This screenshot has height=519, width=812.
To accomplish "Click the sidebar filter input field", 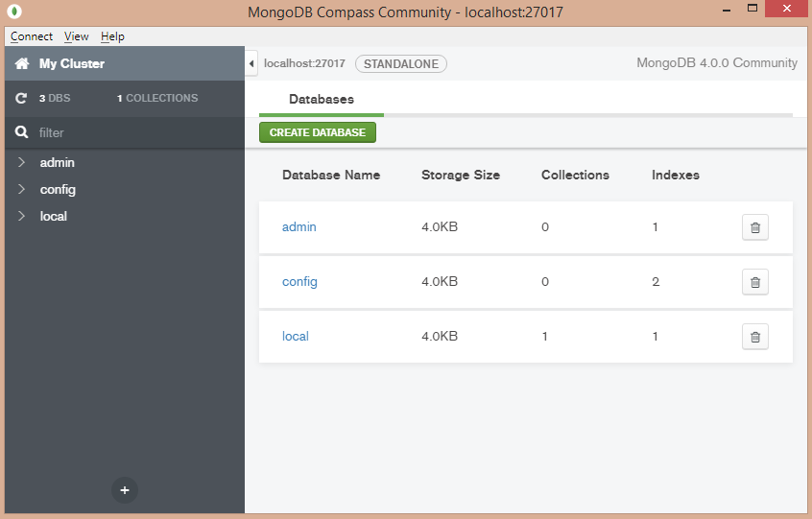I will tap(134, 132).
